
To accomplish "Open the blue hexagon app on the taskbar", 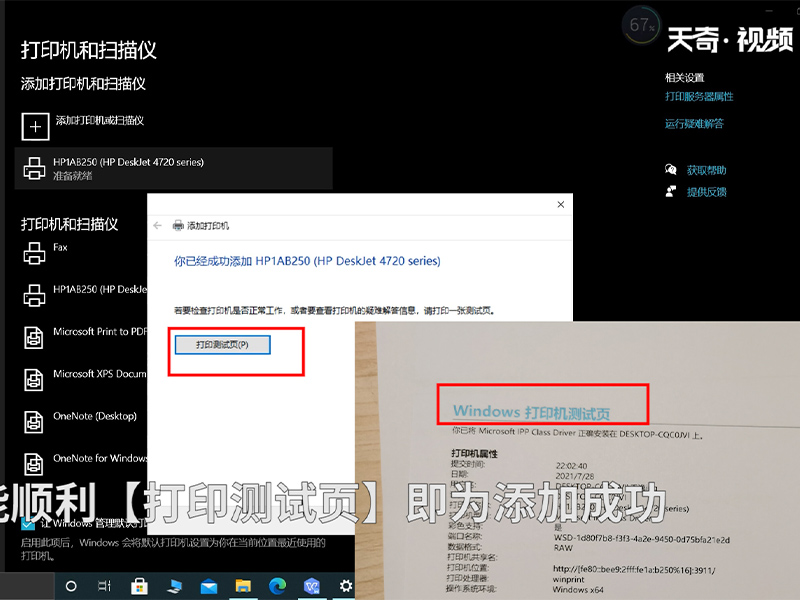I will tap(312, 586).
